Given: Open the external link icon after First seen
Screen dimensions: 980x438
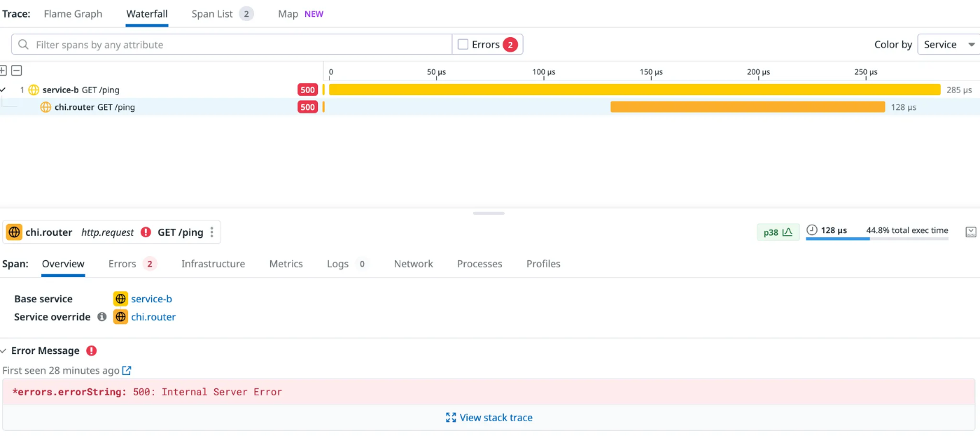Looking at the screenshot, I should 127,370.
